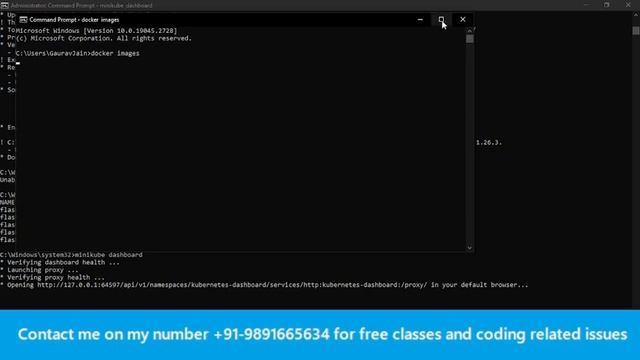Click the Microsoft Corporation copyright line

point(104,38)
